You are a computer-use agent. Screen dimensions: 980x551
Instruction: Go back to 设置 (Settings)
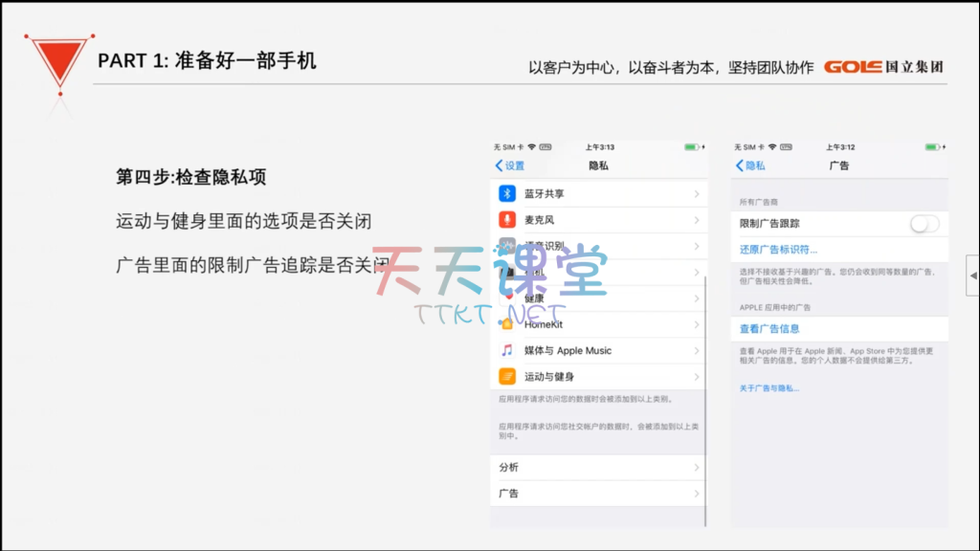click(510, 165)
